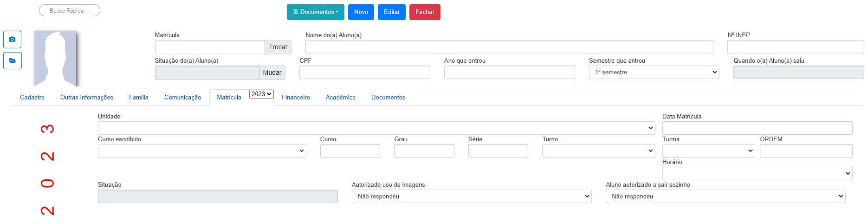Viewport: 868px width, 224px height.
Task: Click the camera photo capture icon
Action: (x=13, y=40)
